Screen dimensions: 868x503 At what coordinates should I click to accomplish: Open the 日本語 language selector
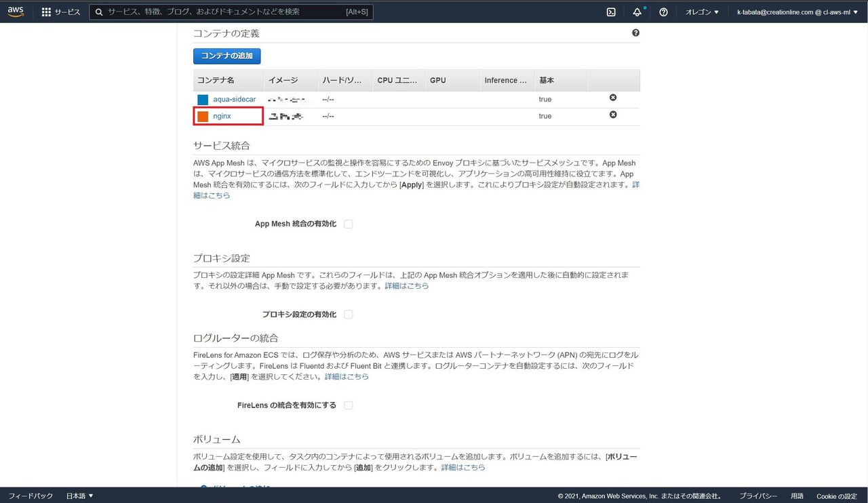coord(79,496)
